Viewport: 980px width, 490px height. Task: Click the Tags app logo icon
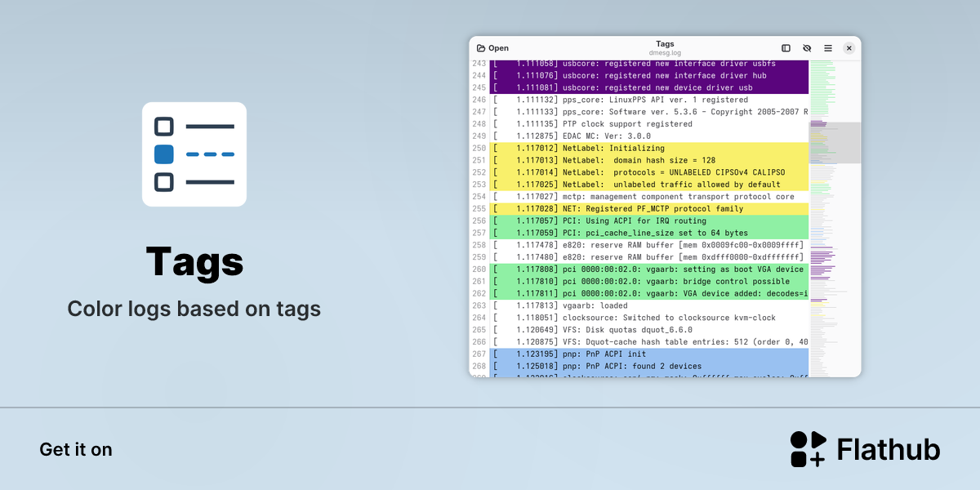click(194, 154)
